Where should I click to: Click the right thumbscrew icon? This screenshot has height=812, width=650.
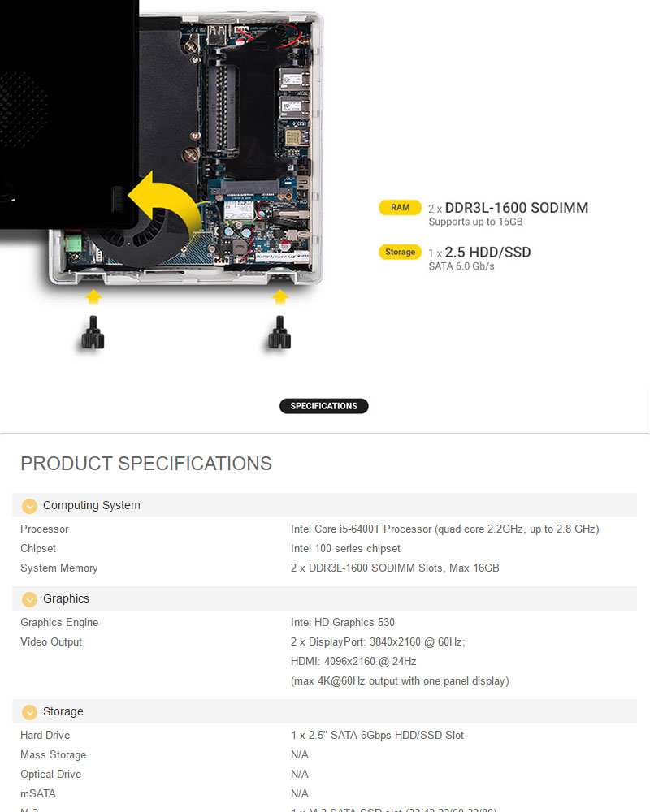[279, 332]
